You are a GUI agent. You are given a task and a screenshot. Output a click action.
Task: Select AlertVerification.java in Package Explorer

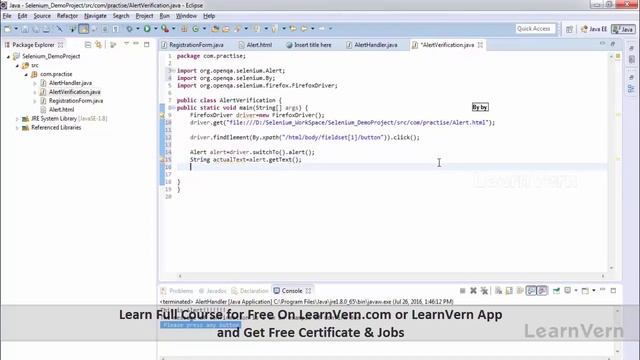tap(75, 92)
